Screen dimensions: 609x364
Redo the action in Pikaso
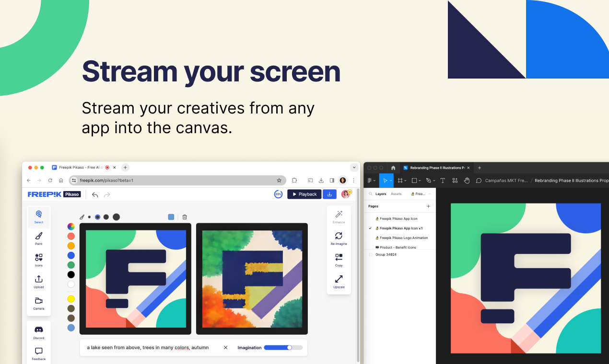tap(107, 194)
